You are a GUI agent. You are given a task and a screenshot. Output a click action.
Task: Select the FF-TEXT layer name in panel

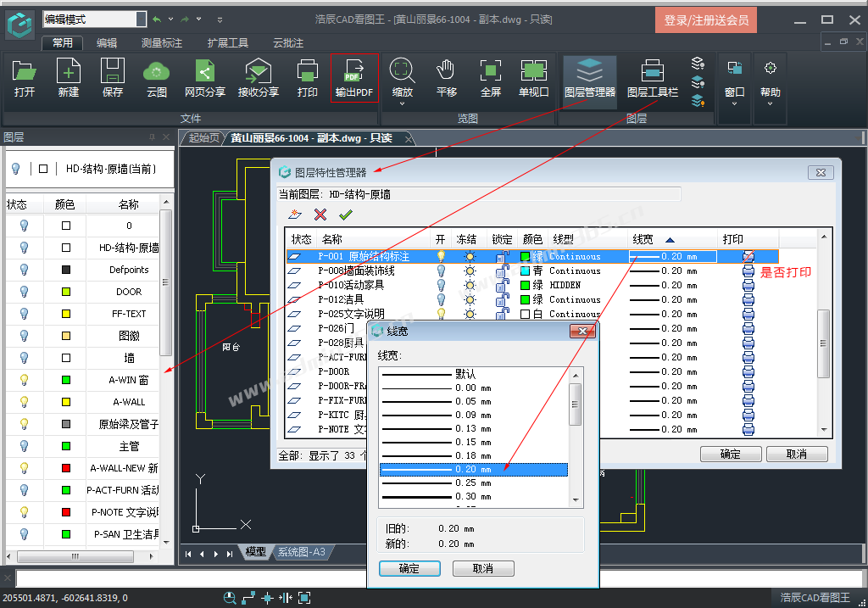[129, 314]
